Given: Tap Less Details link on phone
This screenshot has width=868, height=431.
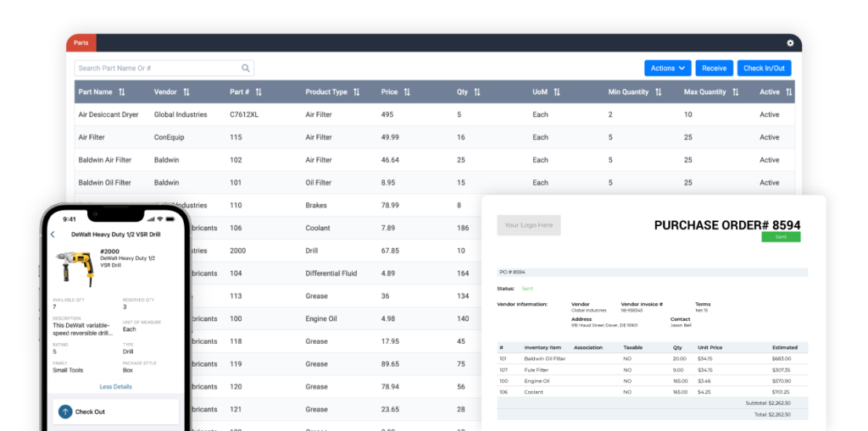Looking at the screenshot, I should (x=115, y=387).
